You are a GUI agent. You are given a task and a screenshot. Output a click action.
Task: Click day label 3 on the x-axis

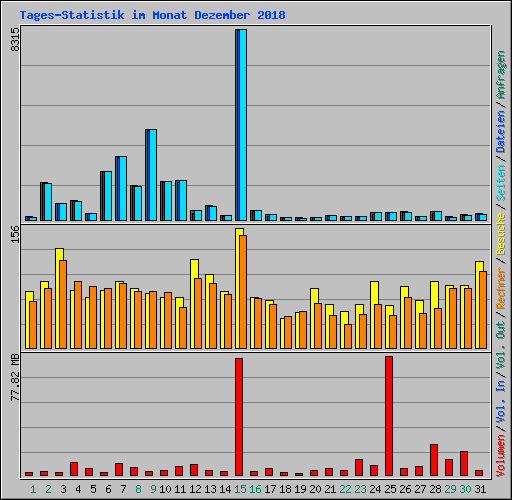click(x=63, y=489)
